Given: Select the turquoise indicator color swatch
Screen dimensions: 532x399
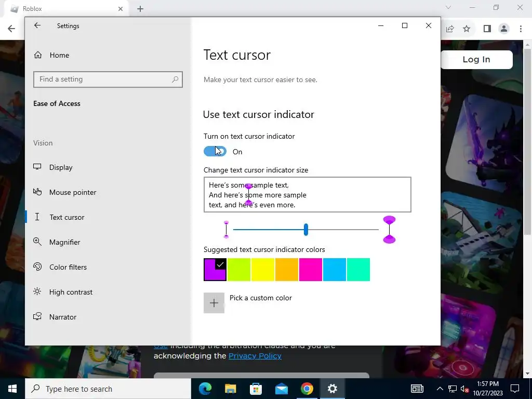Looking at the screenshot, I should [358, 270].
